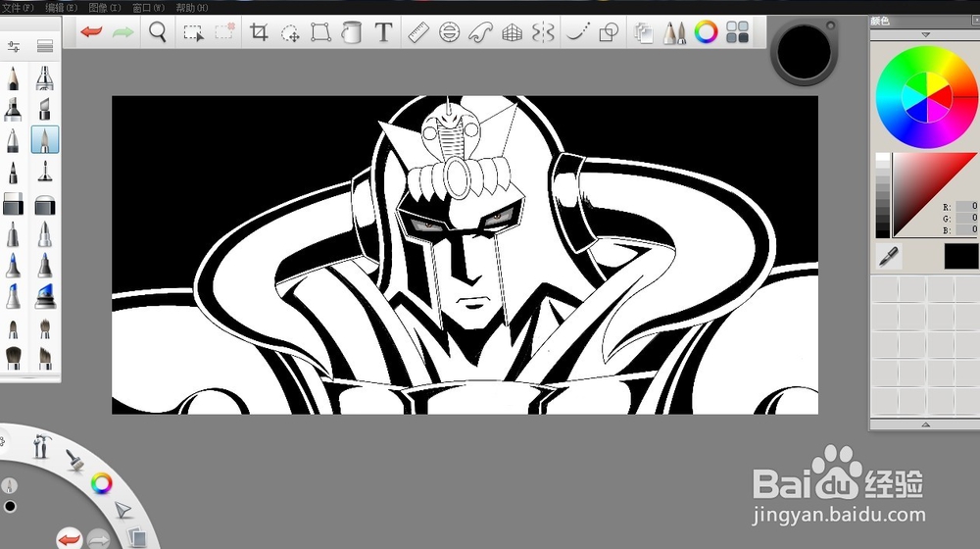Click the deselect selection icon
Image resolution: width=980 pixels, height=549 pixels.
[x=225, y=31]
